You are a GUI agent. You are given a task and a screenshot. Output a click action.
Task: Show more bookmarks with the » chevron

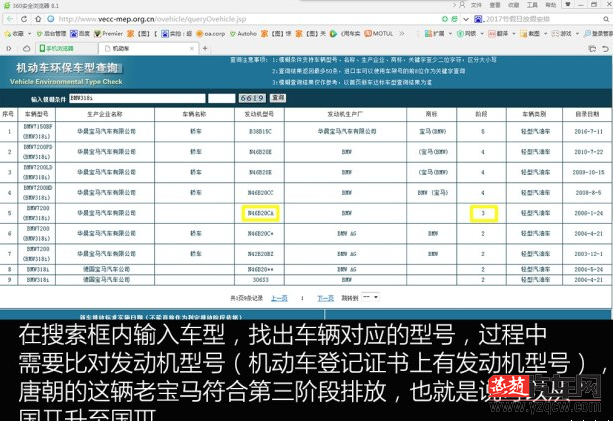(x=401, y=34)
